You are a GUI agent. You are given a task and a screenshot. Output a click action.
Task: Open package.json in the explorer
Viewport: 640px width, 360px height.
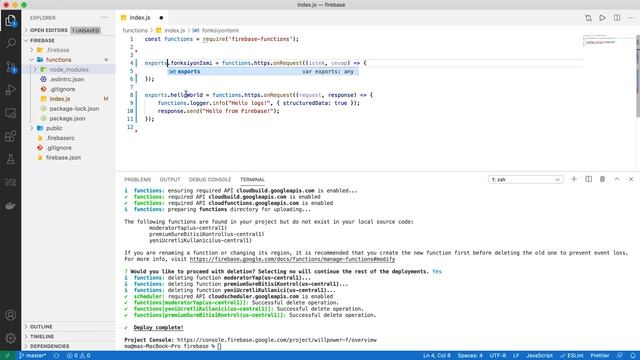pyautogui.click(x=69, y=118)
